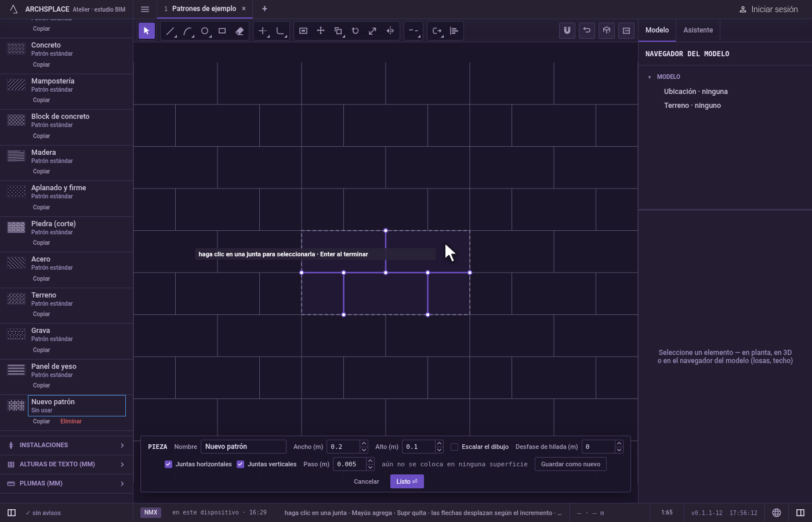The height and width of the screenshot is (522, 812).
Task: Select the arrow selection tool
Action: pos(147,31)
